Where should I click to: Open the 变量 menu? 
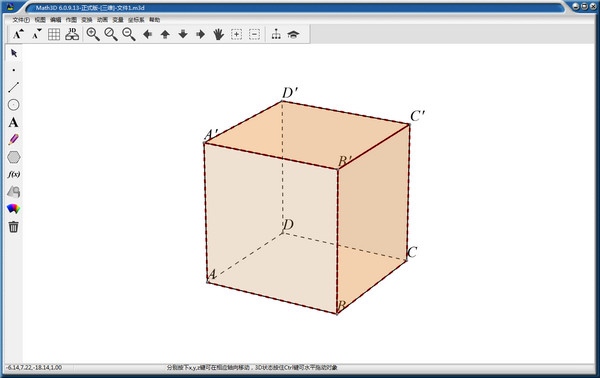coord(118,20)
